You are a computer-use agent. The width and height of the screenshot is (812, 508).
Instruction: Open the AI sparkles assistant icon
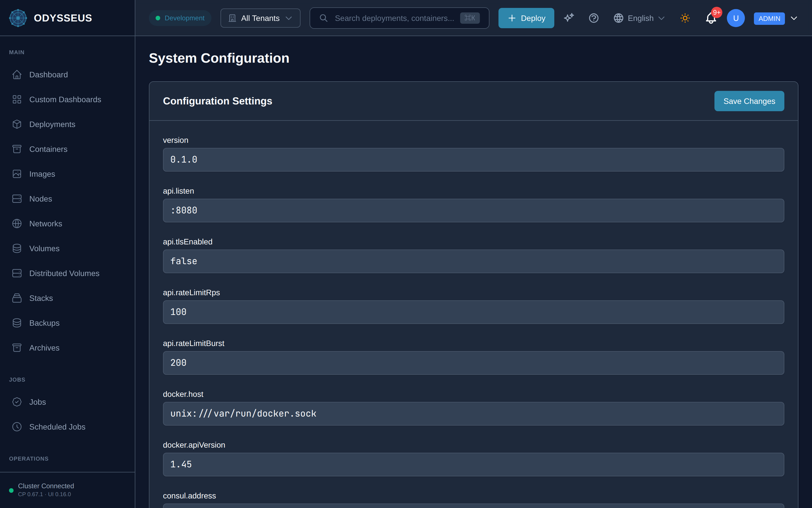click(569, 18)
